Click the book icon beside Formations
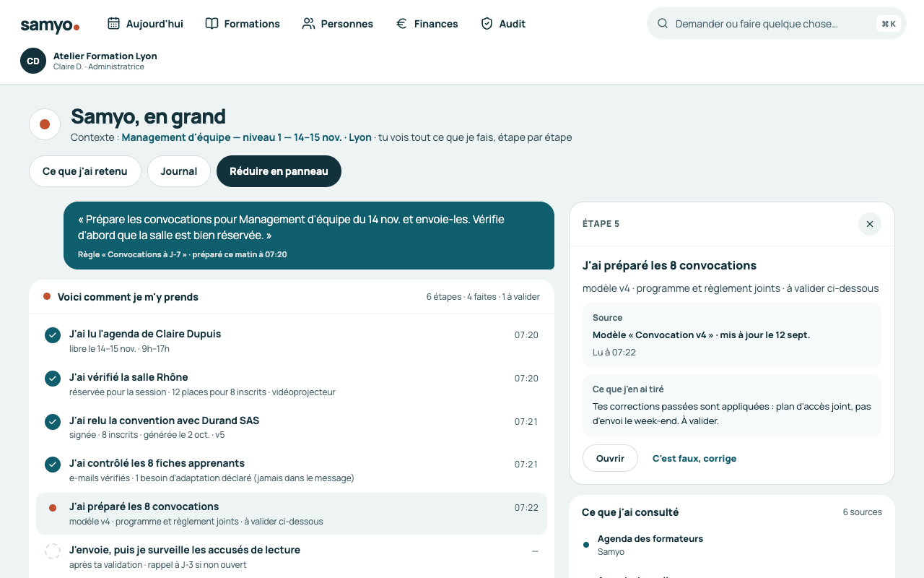 point(212,24)
